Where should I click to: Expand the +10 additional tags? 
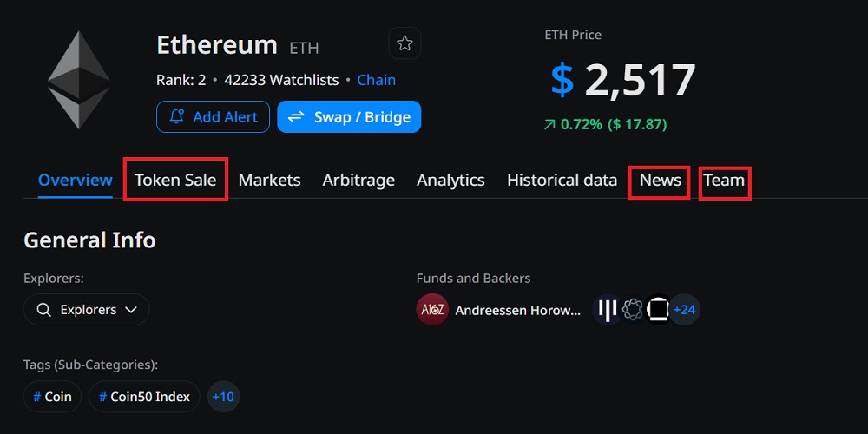point(223,397)
